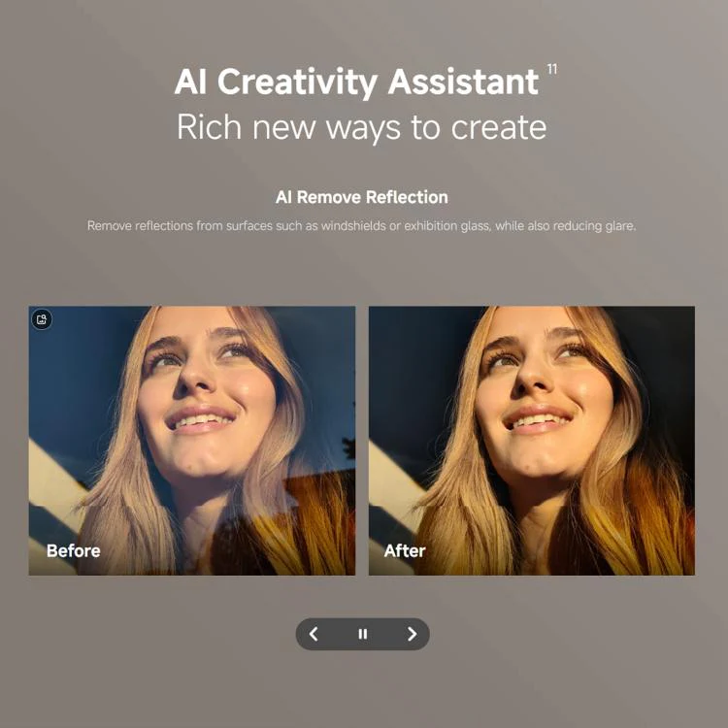Click the reflection removal description text
This screenshot has width=728, height=728.
pyautogui.click(x=362, y=226)
